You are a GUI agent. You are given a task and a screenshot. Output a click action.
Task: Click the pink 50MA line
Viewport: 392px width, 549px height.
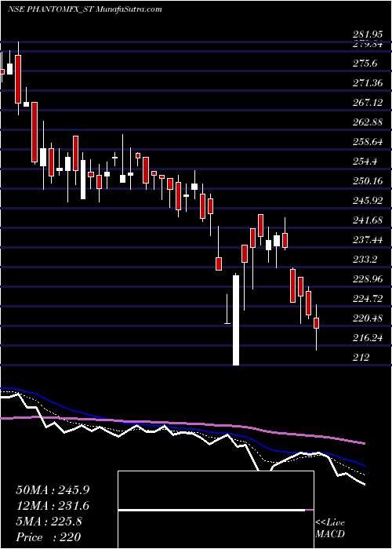182,424
